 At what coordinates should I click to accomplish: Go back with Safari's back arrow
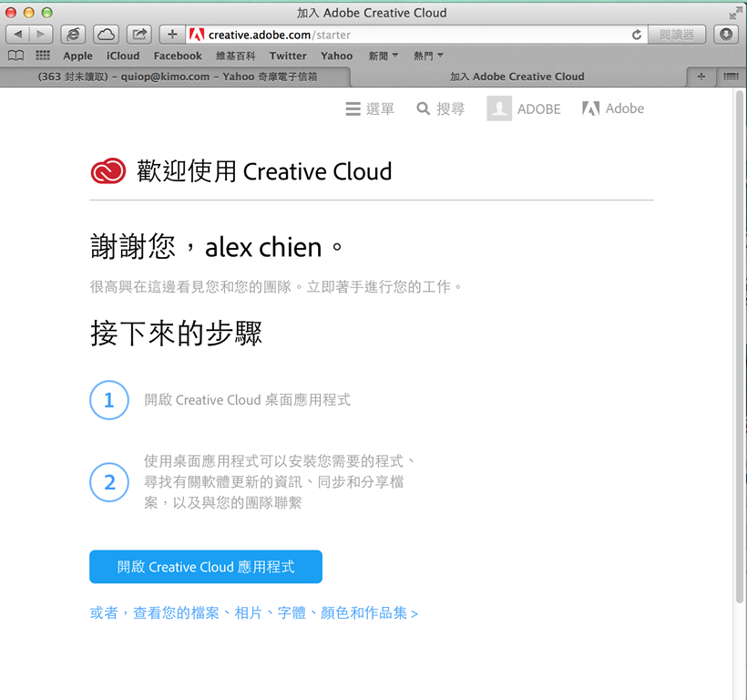[18, 35]
